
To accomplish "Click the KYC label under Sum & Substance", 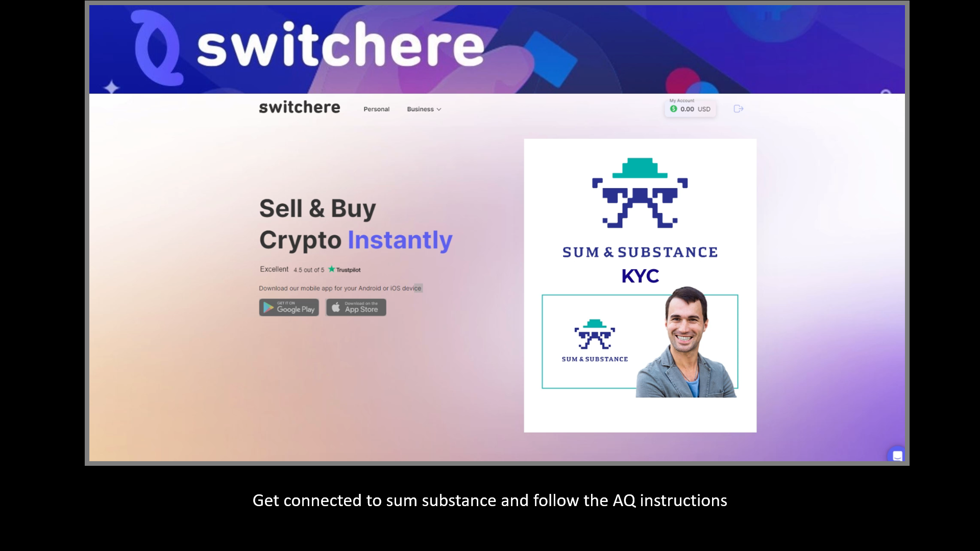I will coord(640,276).
